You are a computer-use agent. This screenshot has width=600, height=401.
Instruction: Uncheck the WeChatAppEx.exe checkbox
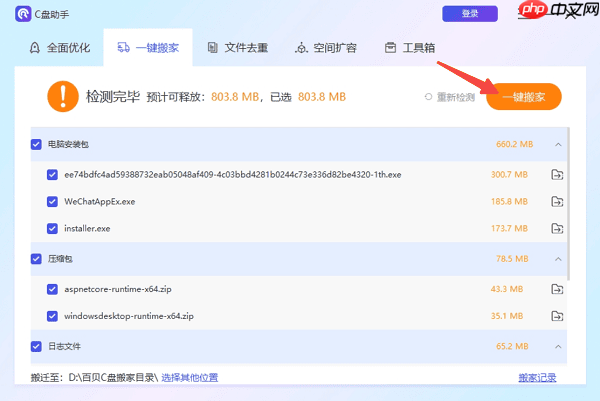click(53, 202)
